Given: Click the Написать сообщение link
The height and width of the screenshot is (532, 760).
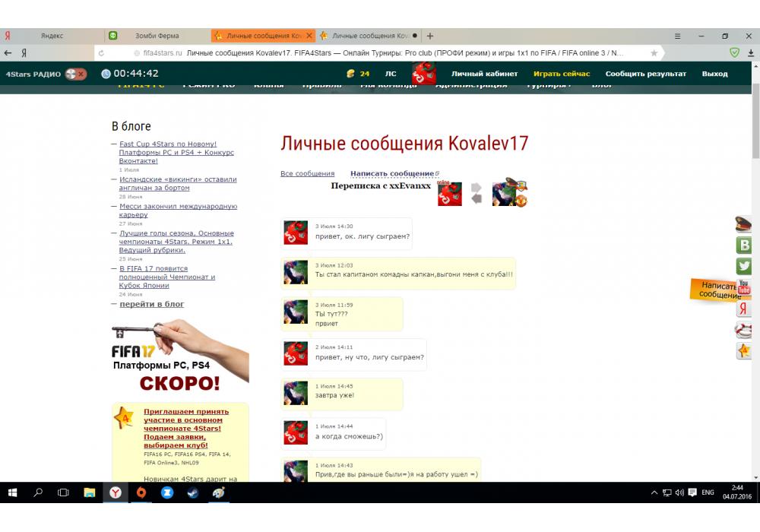Looking at the screenshot, I should [392, 173].
